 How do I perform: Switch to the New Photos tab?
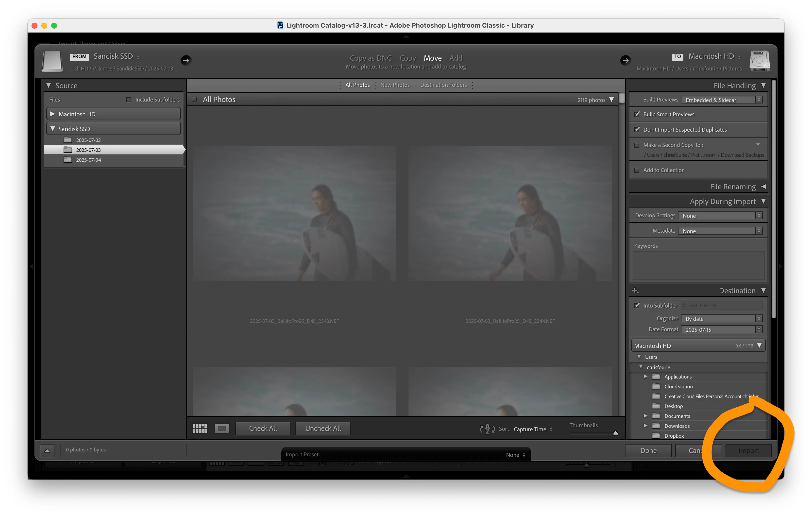pos(395,85)
